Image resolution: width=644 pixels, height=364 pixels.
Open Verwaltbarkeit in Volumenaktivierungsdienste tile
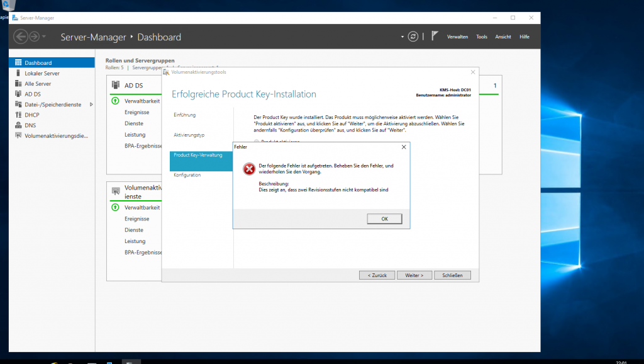click(142, 207)
